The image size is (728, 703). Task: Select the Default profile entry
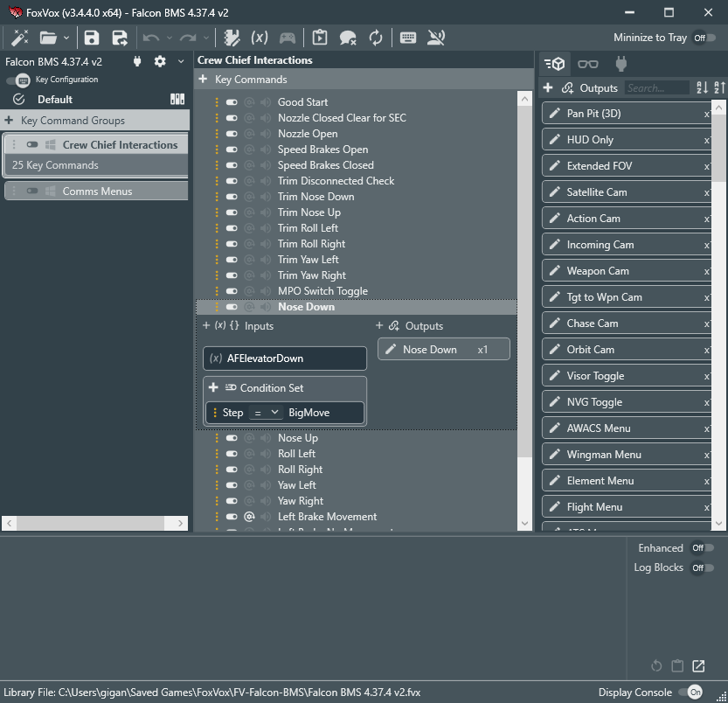[x=55, y=99]
